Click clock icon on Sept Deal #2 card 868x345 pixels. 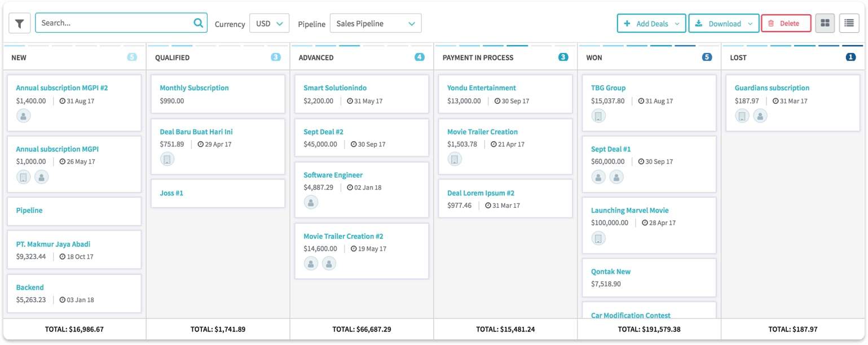click(354, 145)
